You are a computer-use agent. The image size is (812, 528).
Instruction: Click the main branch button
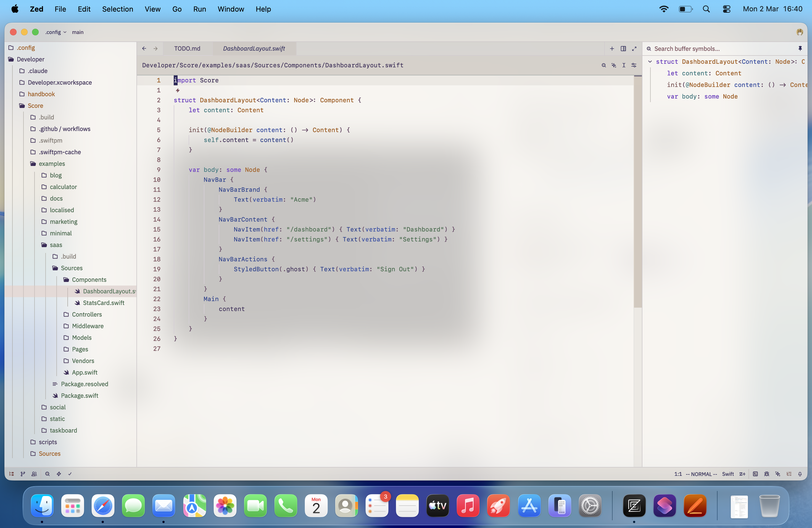pyautogui.click(x=77, y=32)
